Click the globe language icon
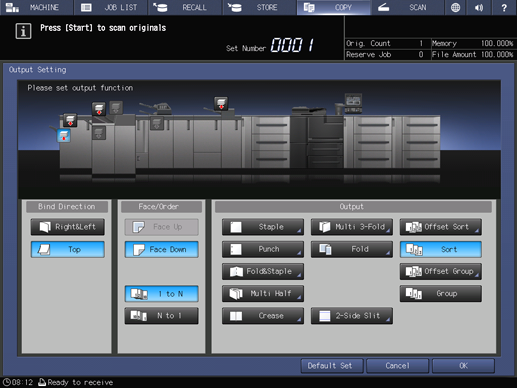Image resolution: width=517 pixels, height=388 pixels. tap(455, 7)
